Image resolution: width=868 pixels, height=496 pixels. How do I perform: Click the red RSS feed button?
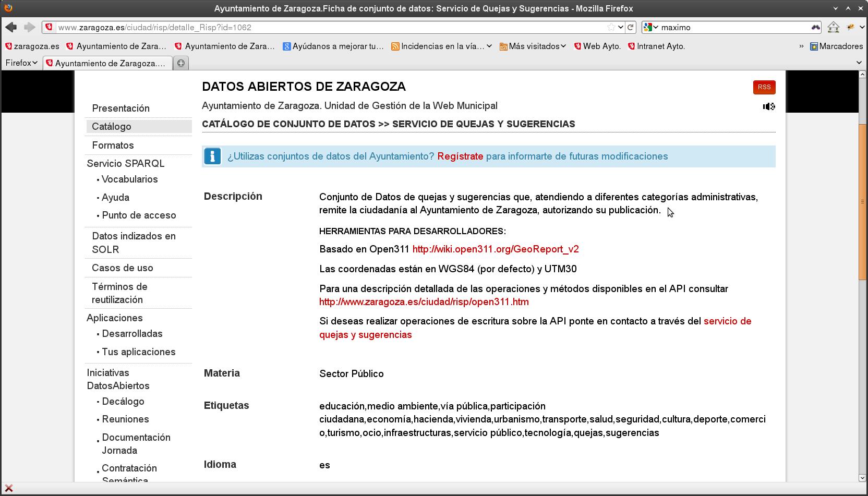point(764,87)
